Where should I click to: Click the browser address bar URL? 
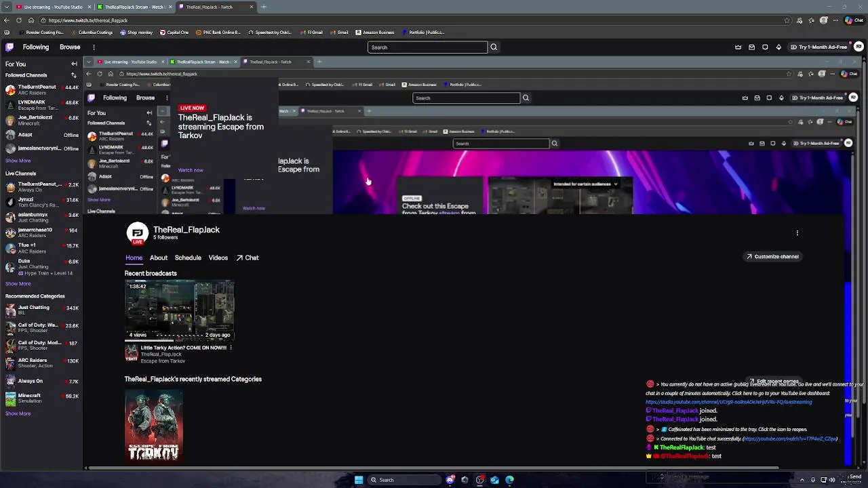point(88,20)
